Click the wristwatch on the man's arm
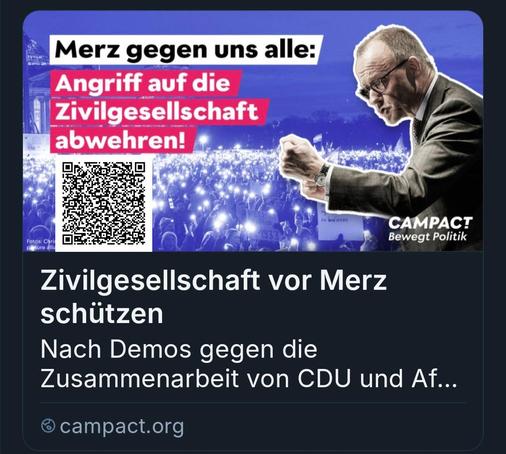The height and width of the screenshot is (454, 506). click(x=322, y=175)
